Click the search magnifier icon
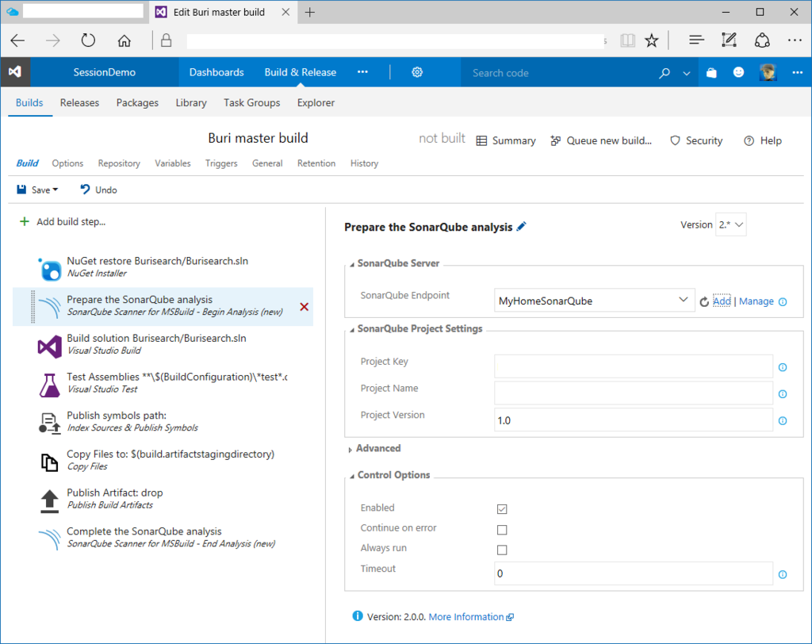The image size is (812, 644). pos(664,73)
